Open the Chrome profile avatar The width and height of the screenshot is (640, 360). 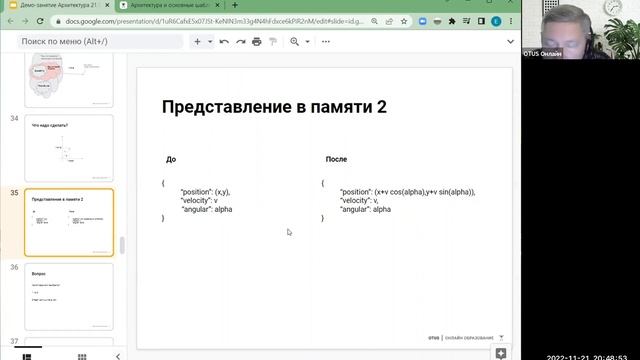tap(496, 21)
